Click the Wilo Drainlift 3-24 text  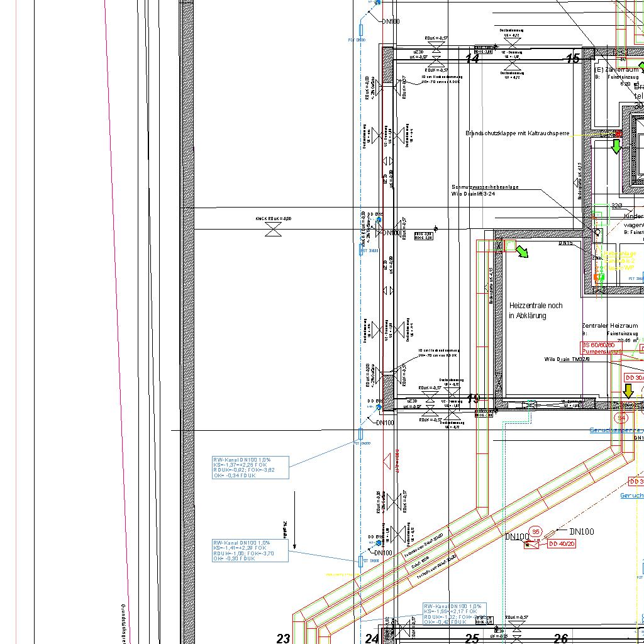(x=473, y=194)
